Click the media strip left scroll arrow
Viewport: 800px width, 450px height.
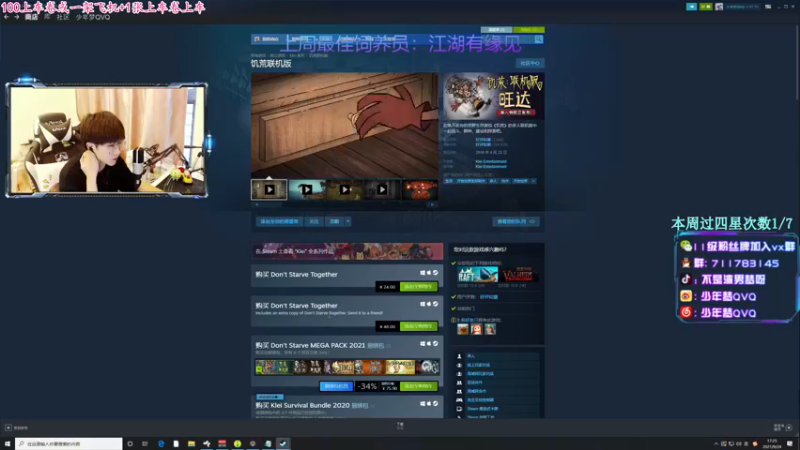pos(257,205)
